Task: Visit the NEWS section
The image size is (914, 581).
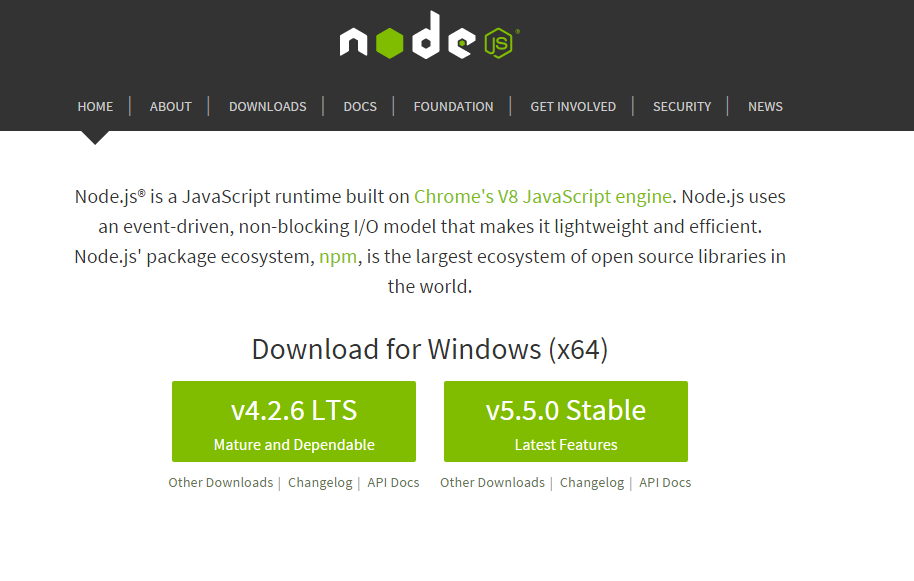Action: click(765, 107)
